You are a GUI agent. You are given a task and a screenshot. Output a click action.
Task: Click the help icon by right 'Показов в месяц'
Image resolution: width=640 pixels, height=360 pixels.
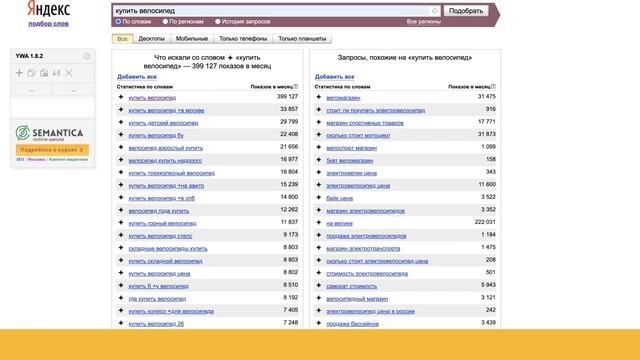[x=493, y=87]
